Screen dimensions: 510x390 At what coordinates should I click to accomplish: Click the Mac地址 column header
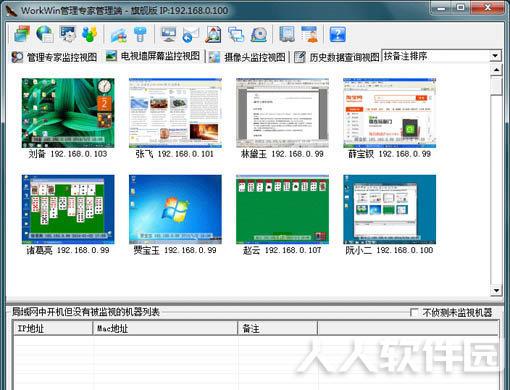click(x=165, y=328)
